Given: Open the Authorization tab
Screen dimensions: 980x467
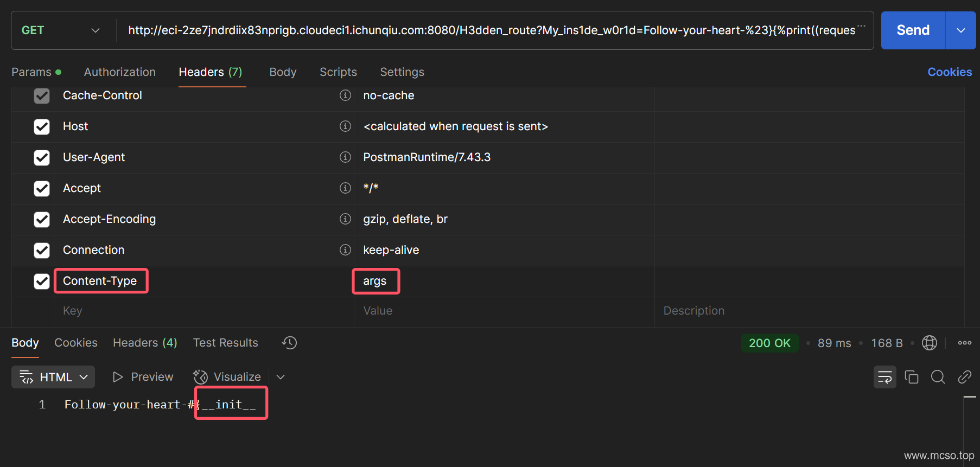Looking at the screenshot, I should point(120,72).
